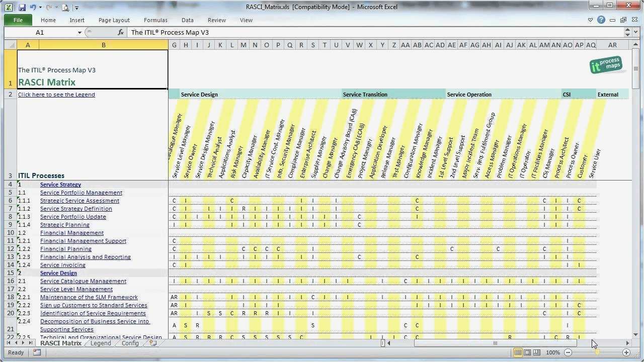Click the macro recording icon in status bar

37,352
